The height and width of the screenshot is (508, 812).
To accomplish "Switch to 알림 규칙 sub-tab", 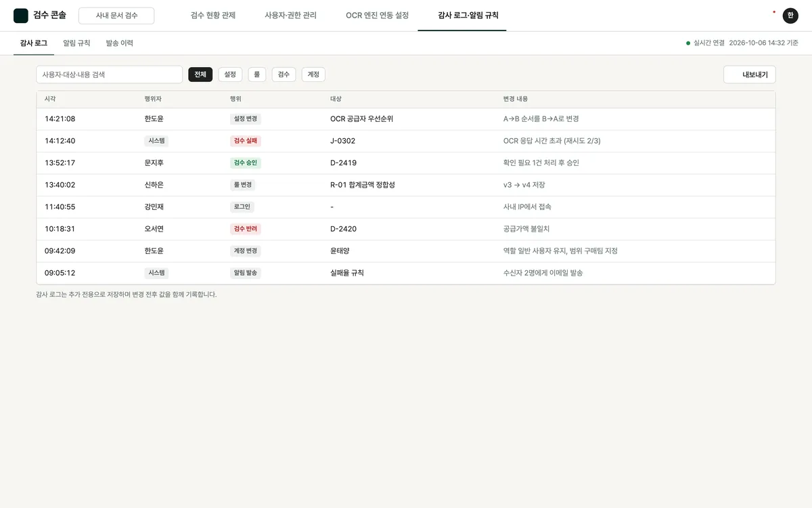I will [76, 43].
